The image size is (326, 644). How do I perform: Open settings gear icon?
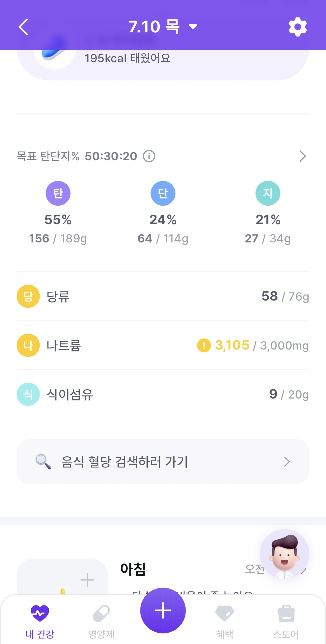tap(298, 27)
